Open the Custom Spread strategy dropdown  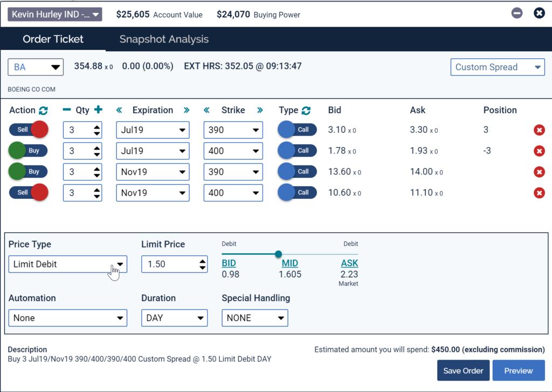tap(497, 67)
